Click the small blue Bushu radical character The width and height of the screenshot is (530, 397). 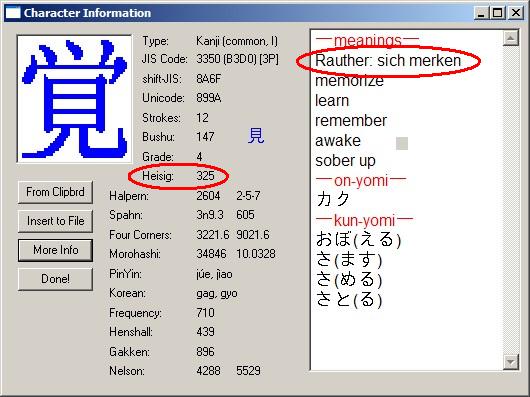pos(256,136)
